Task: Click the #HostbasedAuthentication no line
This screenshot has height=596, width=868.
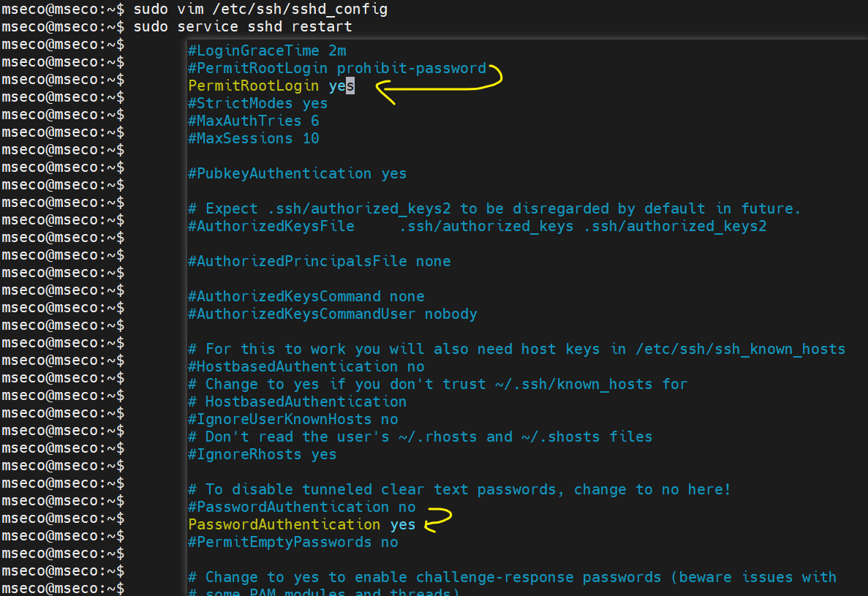Action: coord(306,366)
